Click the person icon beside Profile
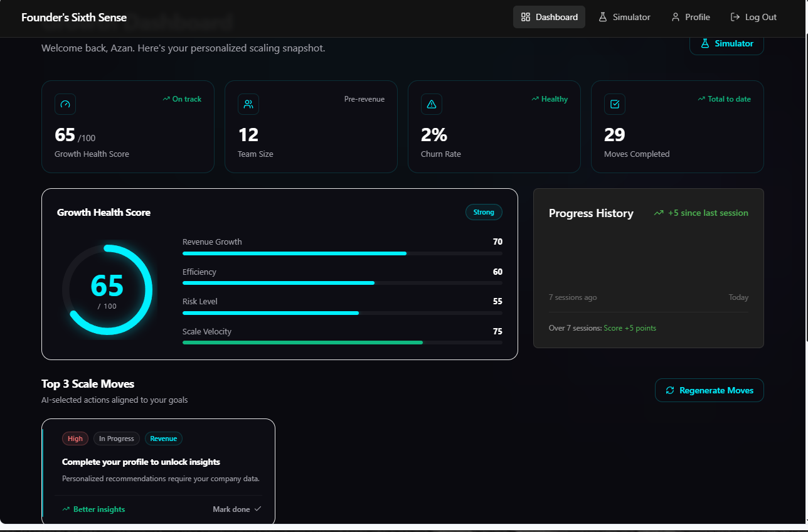808x532 pixels. tap(676, 17)
